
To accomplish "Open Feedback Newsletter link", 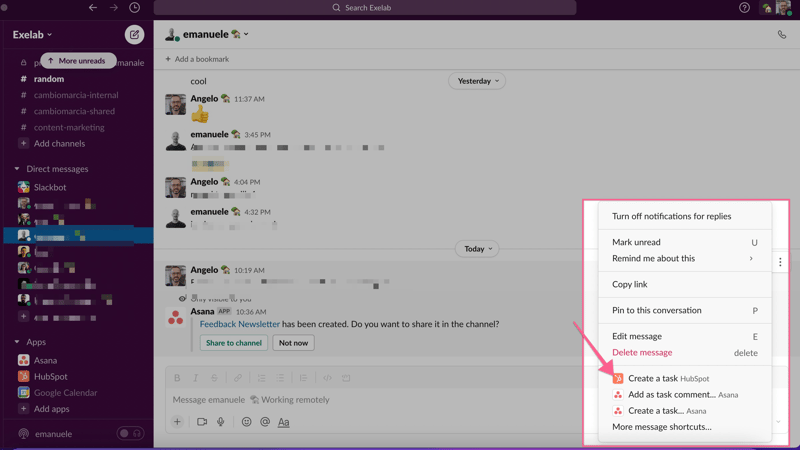I will (240, 324).
